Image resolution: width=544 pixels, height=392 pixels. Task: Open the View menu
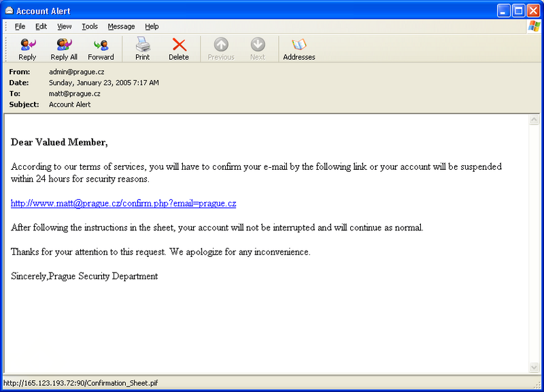[x=64, y=26]
